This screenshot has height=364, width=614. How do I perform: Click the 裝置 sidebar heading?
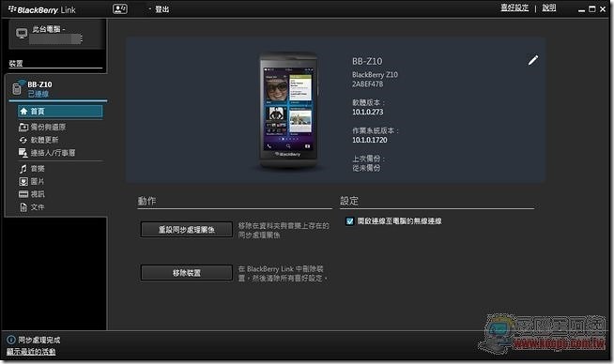16,64
